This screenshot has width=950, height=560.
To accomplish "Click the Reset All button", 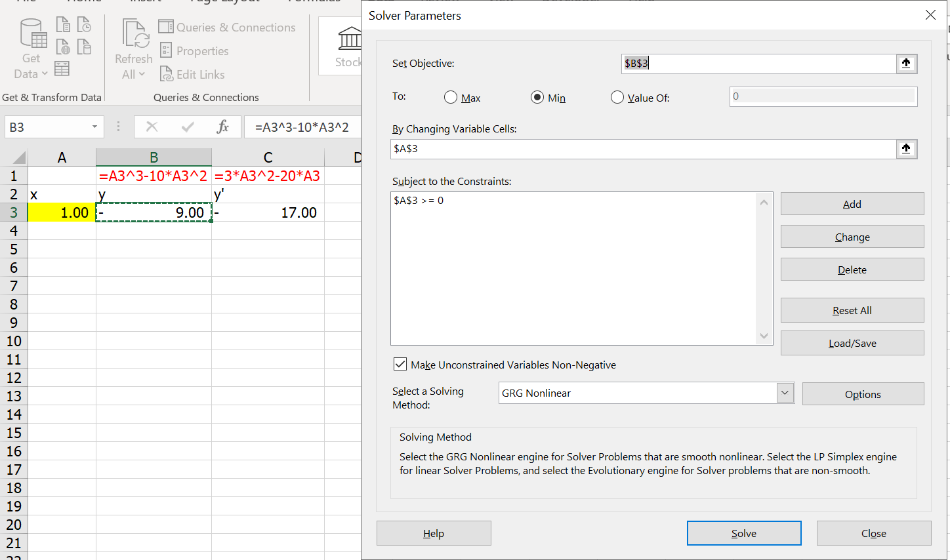I will (x=852, y=310).
